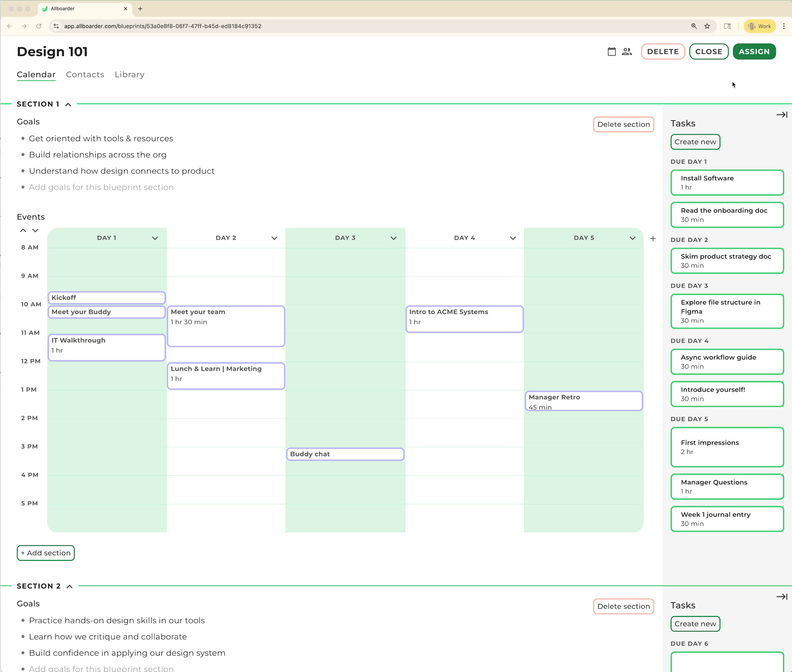The image size is (792, 672).
Task: Open the Day 3 column dropdown
Action: pyautogui.click(x=393, y=238)
